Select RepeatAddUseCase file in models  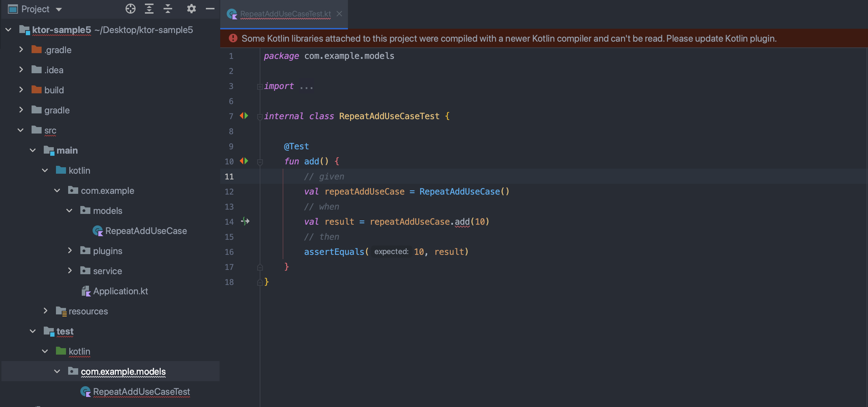(146, 231)
